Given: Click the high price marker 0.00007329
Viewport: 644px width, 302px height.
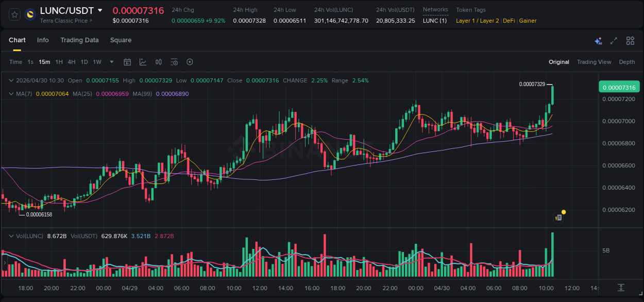Looking at the screenshot, I should pyautogui.click(x=532, y=84).
